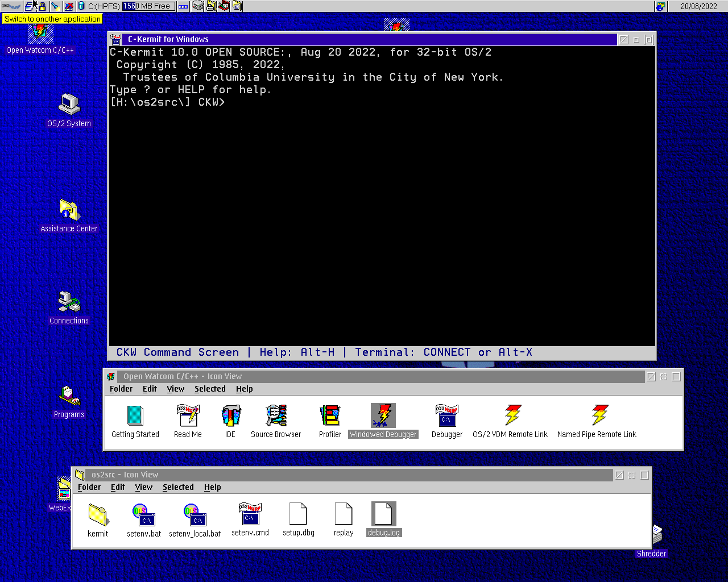728x582 pixels.
Task: Select the setenv.cmd file icon
Action: 250,519
